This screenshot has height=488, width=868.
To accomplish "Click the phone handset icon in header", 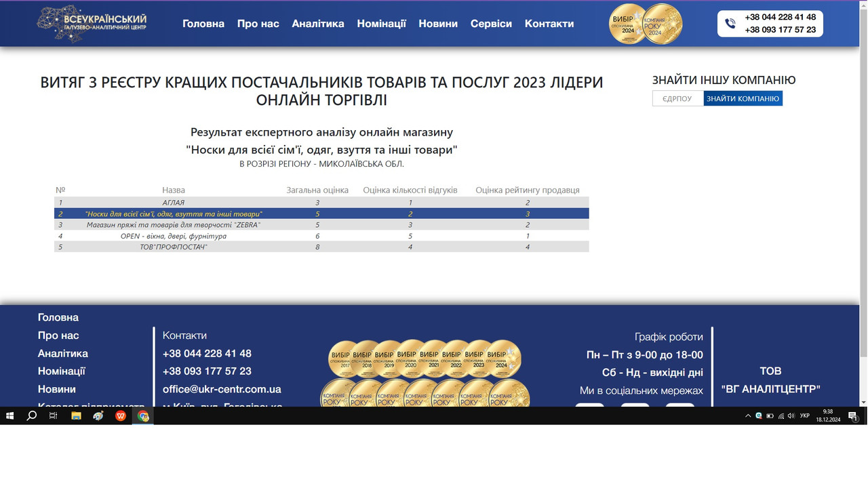I will tap(730, 24).
